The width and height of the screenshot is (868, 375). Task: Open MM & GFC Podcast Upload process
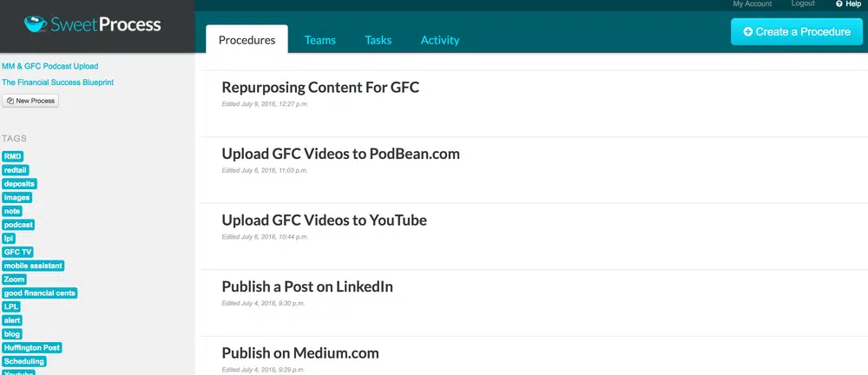click(49, 66)
